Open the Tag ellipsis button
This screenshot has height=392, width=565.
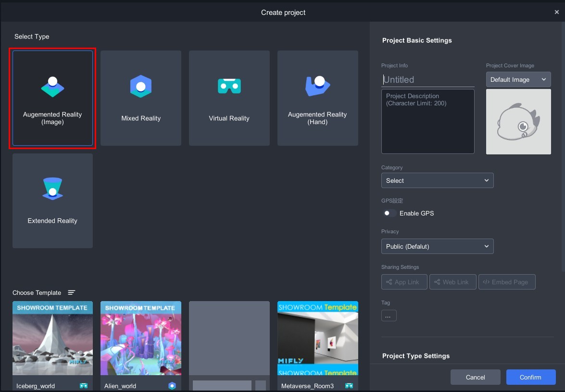tap(389, 316)
